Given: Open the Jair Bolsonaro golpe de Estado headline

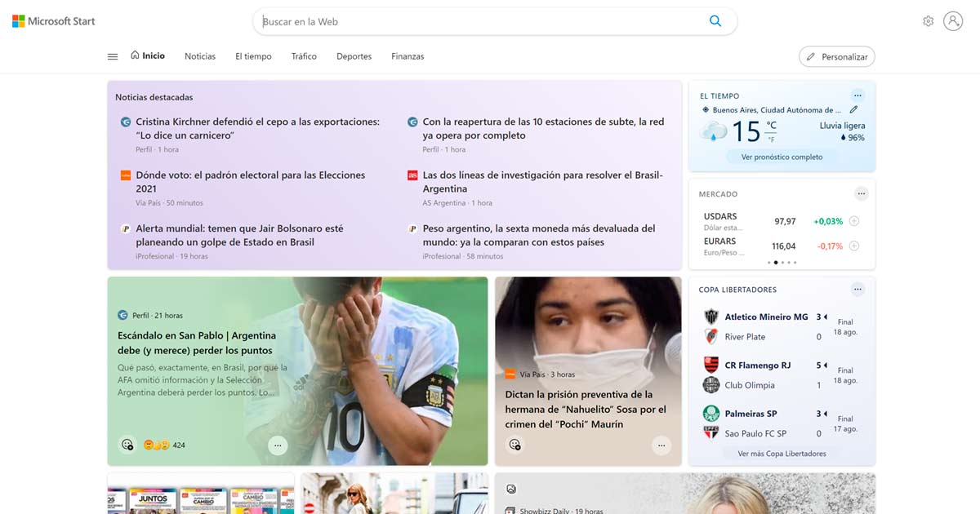Looking at the screenshot, I should (239, 235).
